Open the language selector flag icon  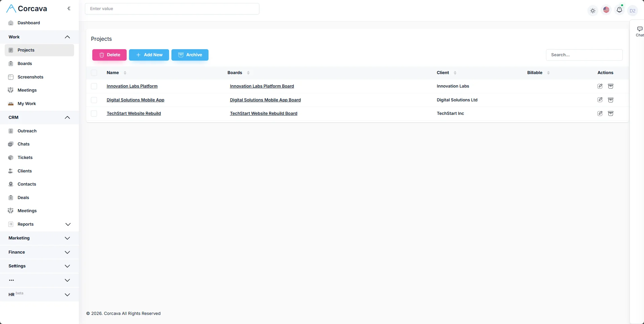click(x=607, y=10)
